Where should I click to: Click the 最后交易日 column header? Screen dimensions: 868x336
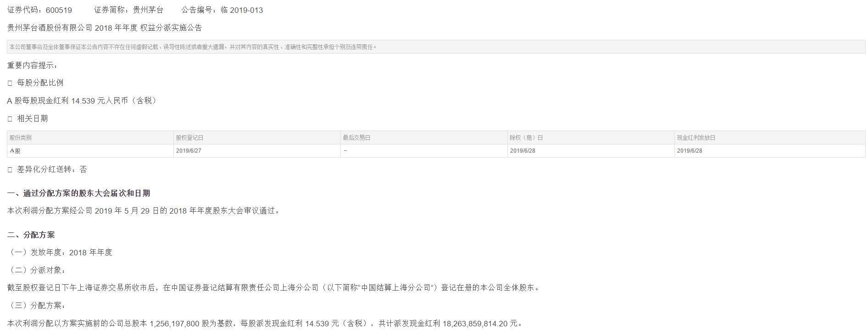click(x=356, y=138)
